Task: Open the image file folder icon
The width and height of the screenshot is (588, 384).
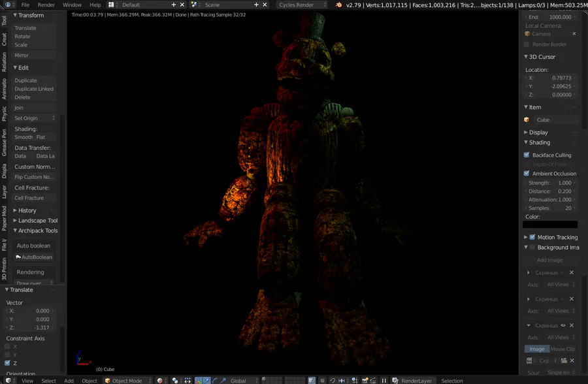Action: click(564, 360)
